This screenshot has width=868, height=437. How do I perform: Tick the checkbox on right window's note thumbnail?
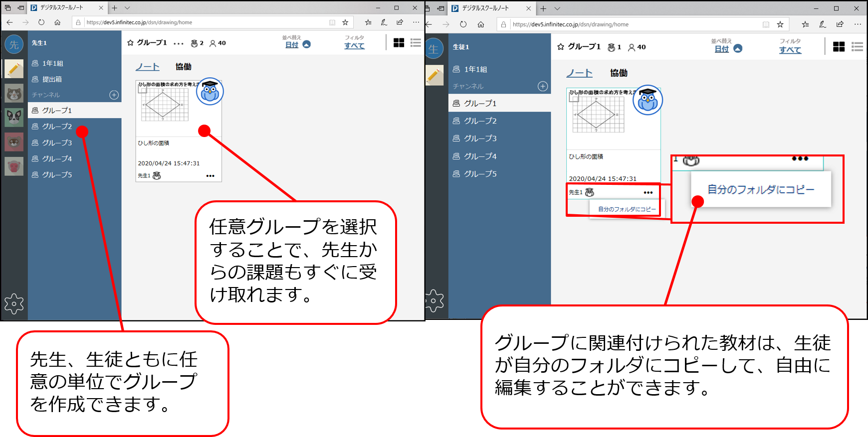pos(574,98)
